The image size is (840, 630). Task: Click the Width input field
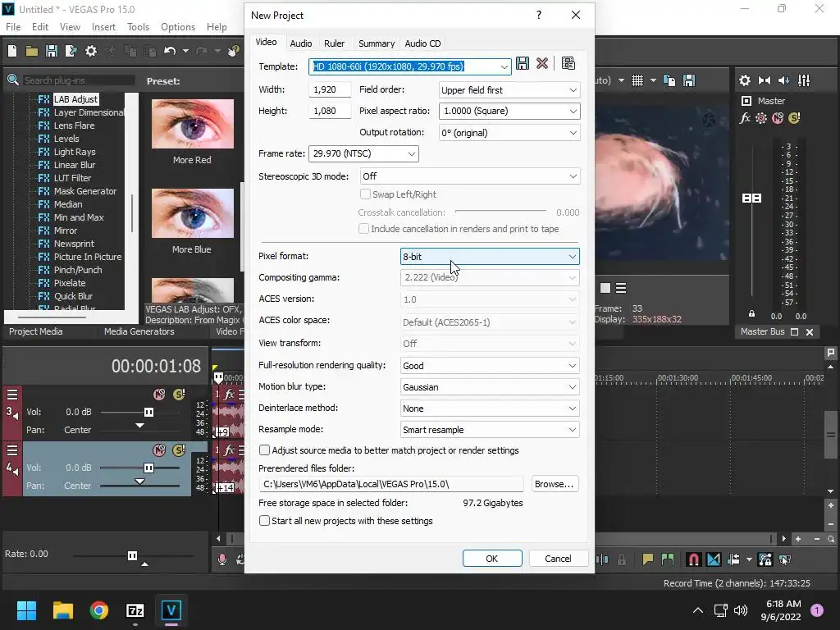click(330, 89)
